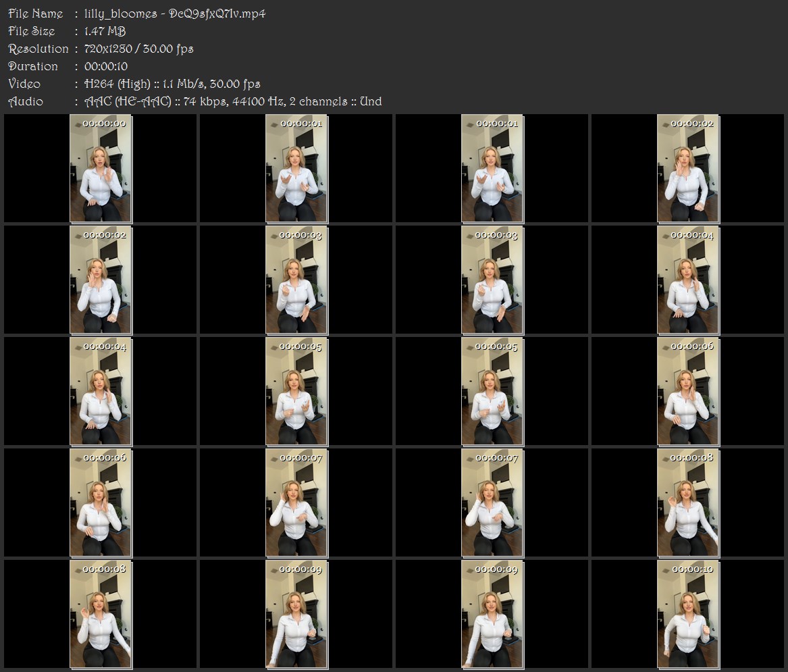Open the second thumbnail stamped 00:00:06
Viewport: 788px width, 672px height.
(101, 503)
